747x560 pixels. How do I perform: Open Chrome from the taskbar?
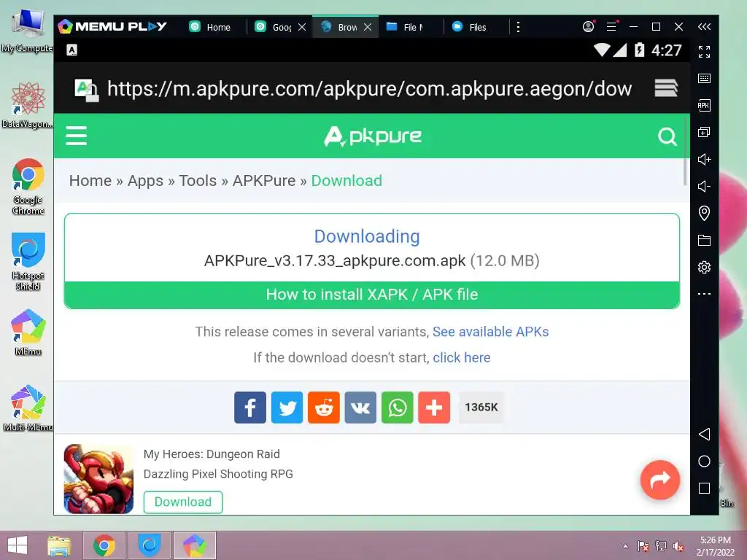tap(104, 545)
